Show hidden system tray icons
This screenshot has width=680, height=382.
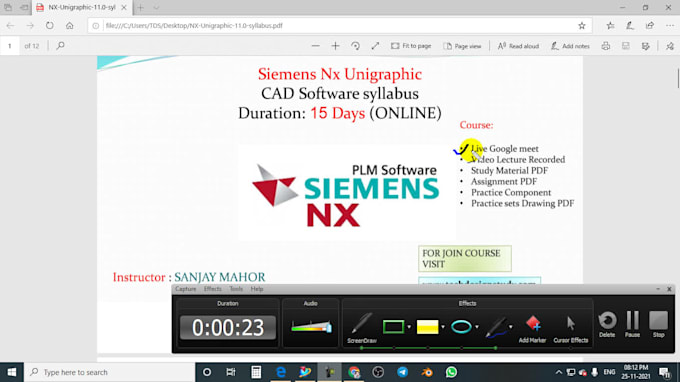(559, 372)
